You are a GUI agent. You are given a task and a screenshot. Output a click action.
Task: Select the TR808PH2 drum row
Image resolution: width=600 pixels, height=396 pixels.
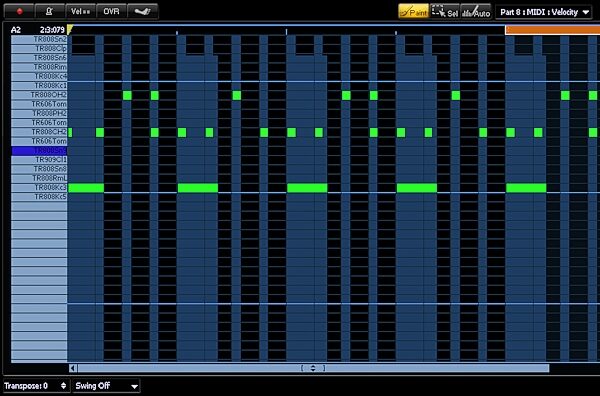pyautogui.click(x=39, y=113)
